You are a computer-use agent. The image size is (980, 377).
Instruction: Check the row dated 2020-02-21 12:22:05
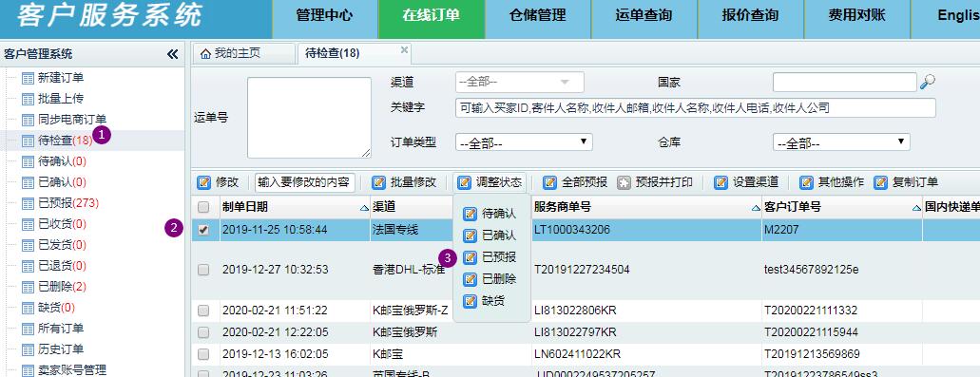203,332
